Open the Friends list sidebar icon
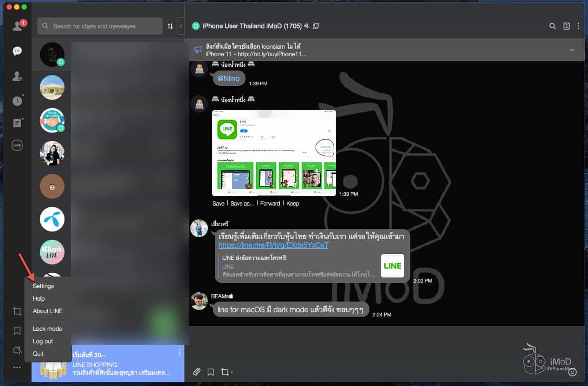 tap(17, 26)
